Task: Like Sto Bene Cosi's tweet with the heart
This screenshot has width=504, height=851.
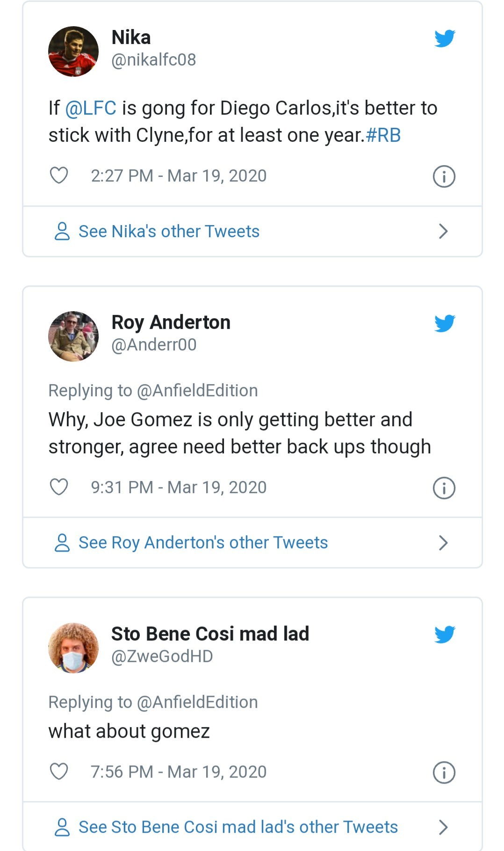Action: pyautogui.click(x=58, y=771)
